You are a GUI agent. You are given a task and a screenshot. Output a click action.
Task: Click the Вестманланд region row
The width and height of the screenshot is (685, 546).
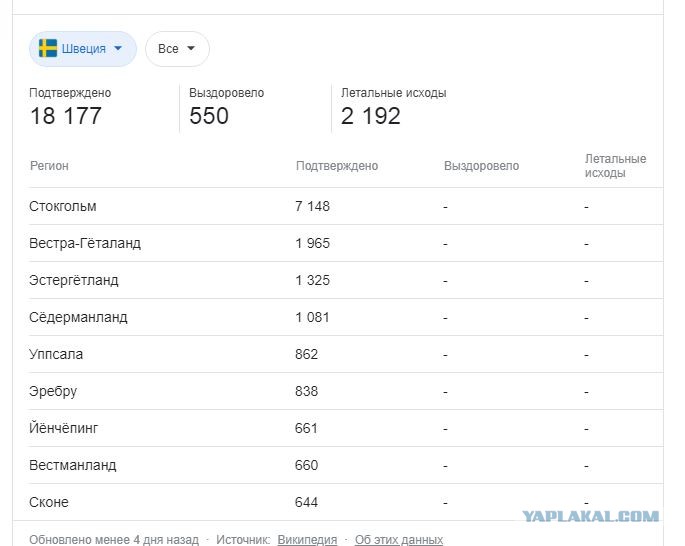pyautogui.click(x=346, y=465)
